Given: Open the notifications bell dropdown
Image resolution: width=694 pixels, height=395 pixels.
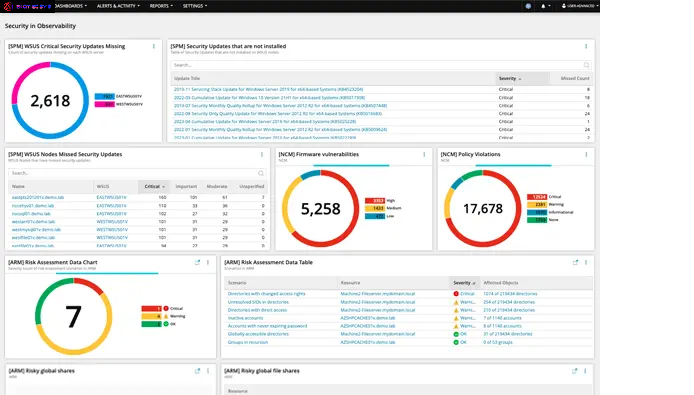Looking at the screenshot, I should coord(545,6).
